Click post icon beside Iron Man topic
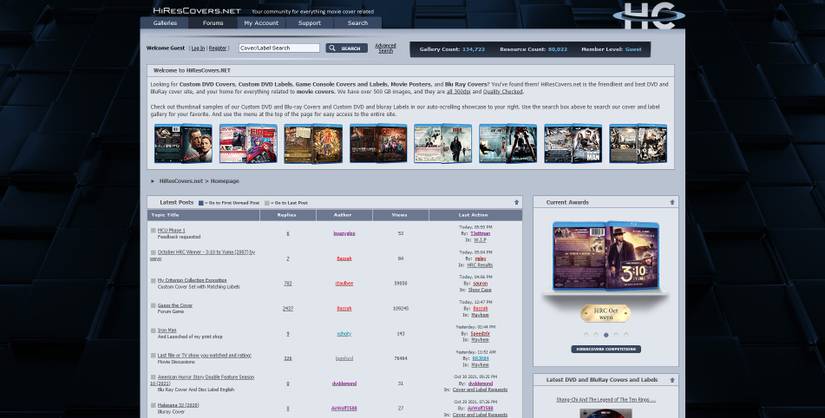This screenshot has width=825, height=418. click(153, 331)
